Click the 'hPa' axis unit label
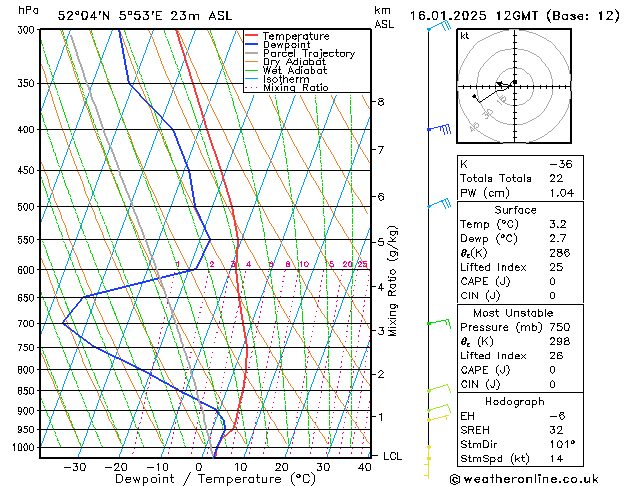The height and width of the screenshot is (486, 629). pyautogui.click(x=28, y=10)
